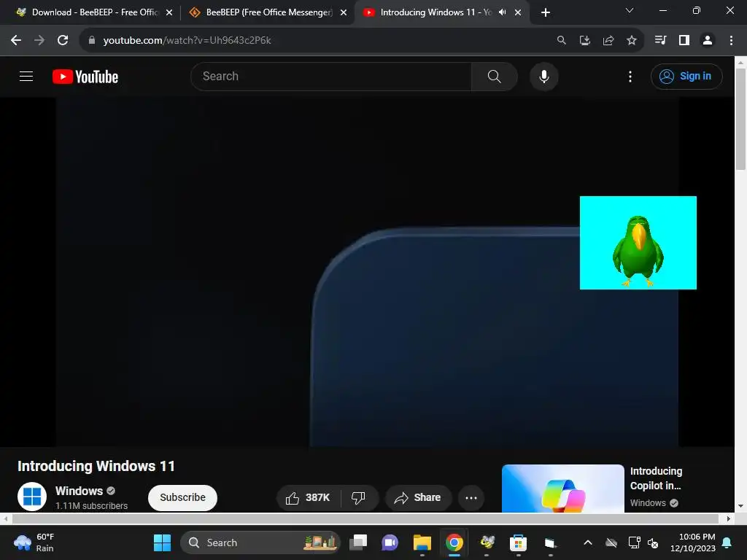Viewport: 747px width, 560px height.
Task: Open the muted volume tray icon
Action: [653, 542]
